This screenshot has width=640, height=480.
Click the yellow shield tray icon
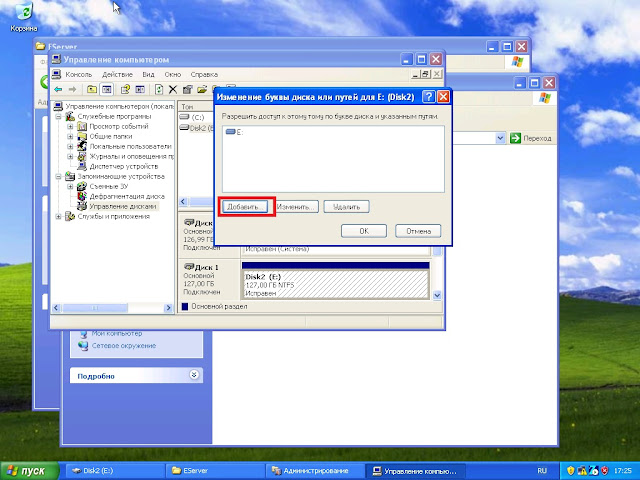[571, 471]
